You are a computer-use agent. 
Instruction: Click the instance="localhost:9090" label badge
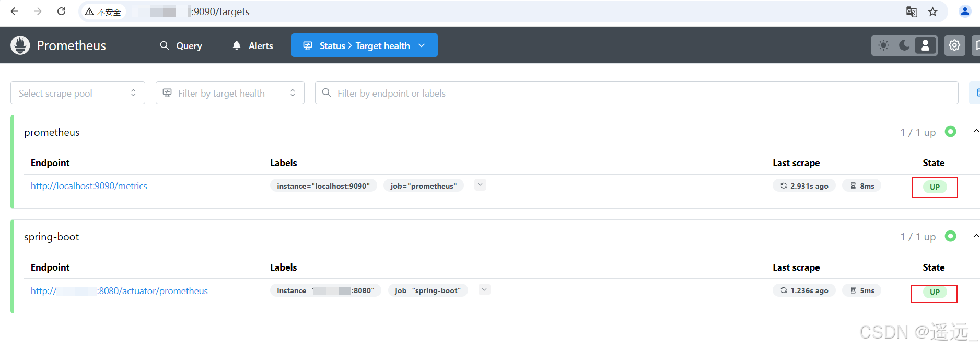[323, 186]
